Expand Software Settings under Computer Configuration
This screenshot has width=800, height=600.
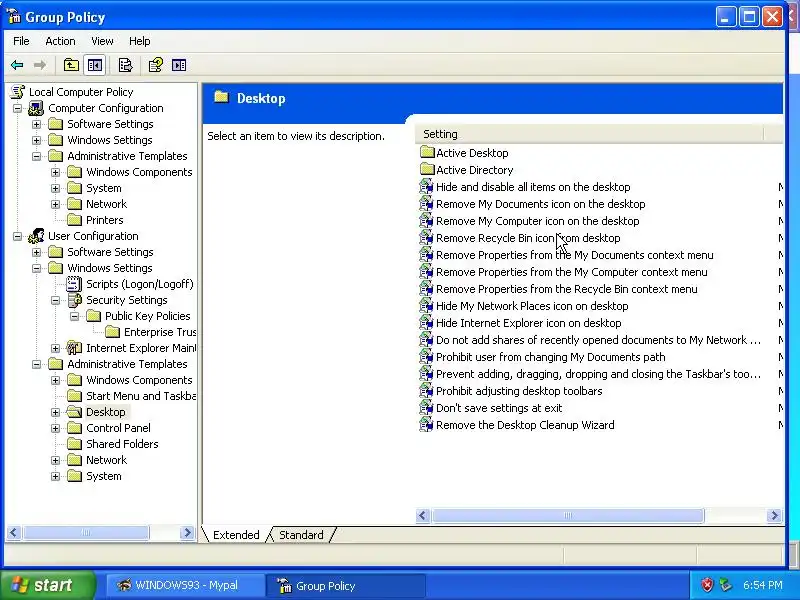(36, 124)
